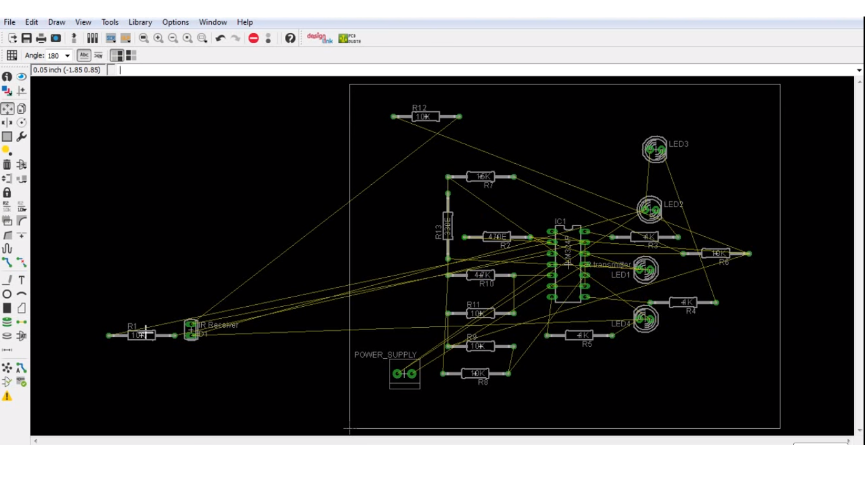The height and width of the screenshot is (489, 868).
Task: Select the Arc drawing tool
Action: (22, 294)
